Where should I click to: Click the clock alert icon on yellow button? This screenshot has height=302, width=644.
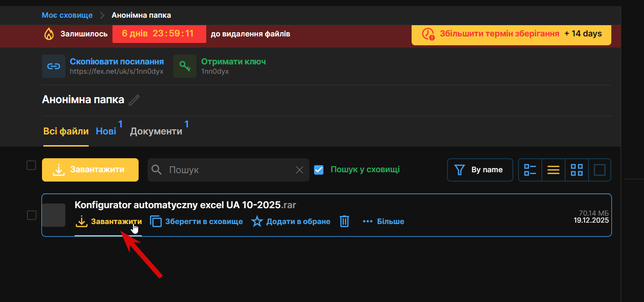(428, 34)
